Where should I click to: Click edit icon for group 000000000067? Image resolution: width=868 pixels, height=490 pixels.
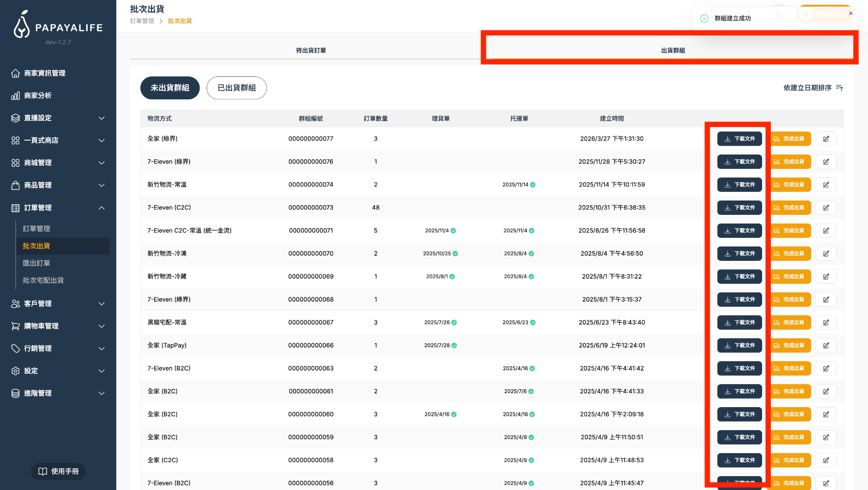[826, 322]
